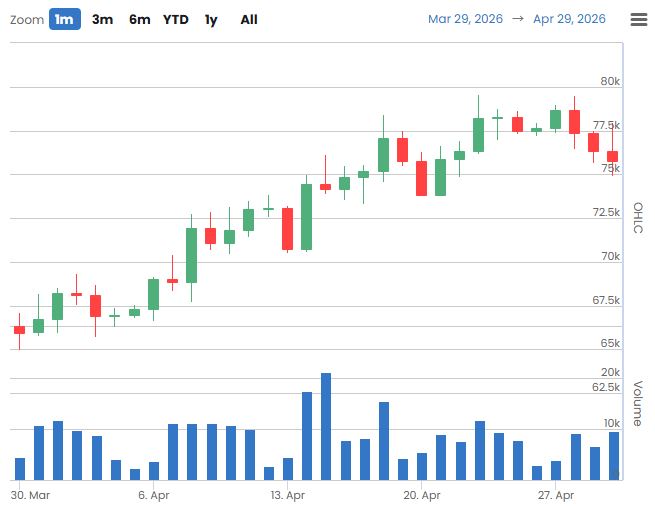Click the first red candlestick at 30 Mar
The width and height of the screenshot is (655, 507).
point(19,330)
